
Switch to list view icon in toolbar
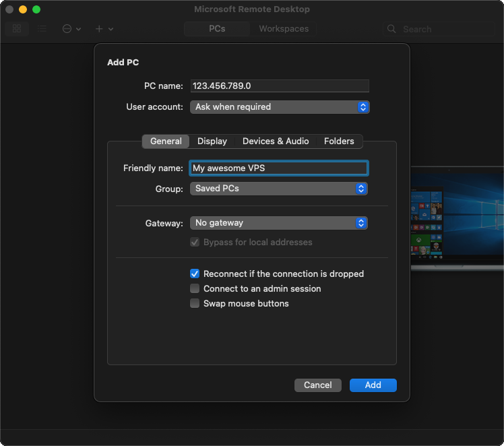42,29
